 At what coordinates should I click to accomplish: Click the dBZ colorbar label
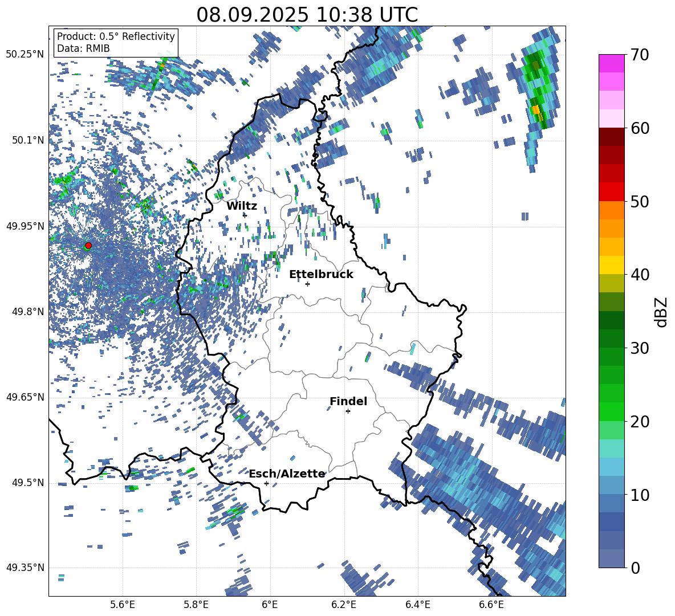[662, 312]
